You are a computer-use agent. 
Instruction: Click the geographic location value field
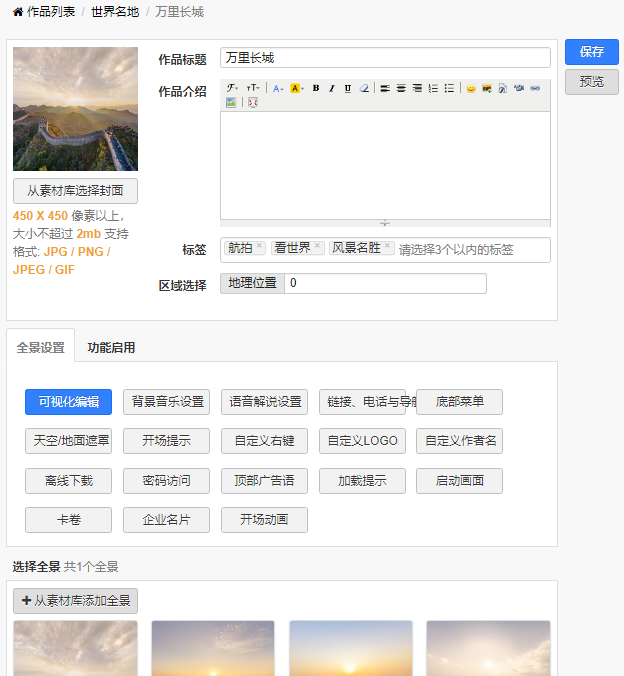point(386,283)
